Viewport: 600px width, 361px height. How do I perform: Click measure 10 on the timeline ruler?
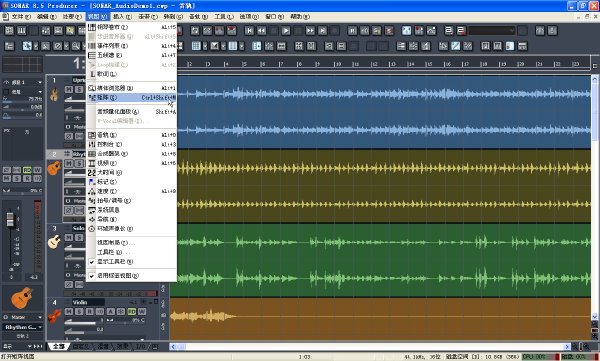pos(338,64)
